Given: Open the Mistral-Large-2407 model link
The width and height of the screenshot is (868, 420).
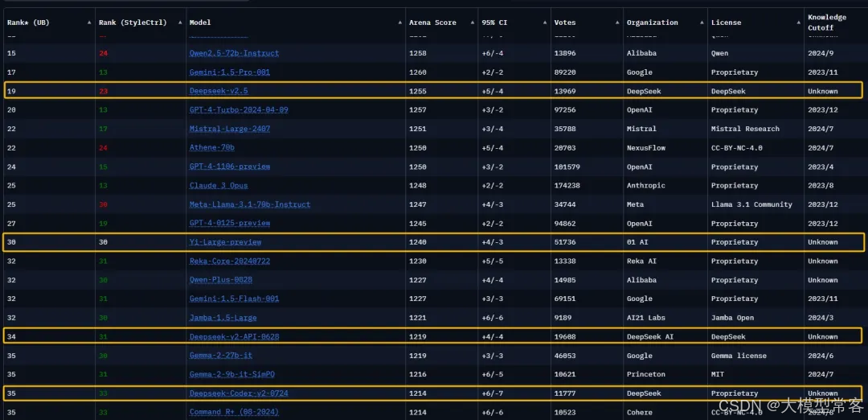Looking at the screenshot, I should (x=230, y=129).
